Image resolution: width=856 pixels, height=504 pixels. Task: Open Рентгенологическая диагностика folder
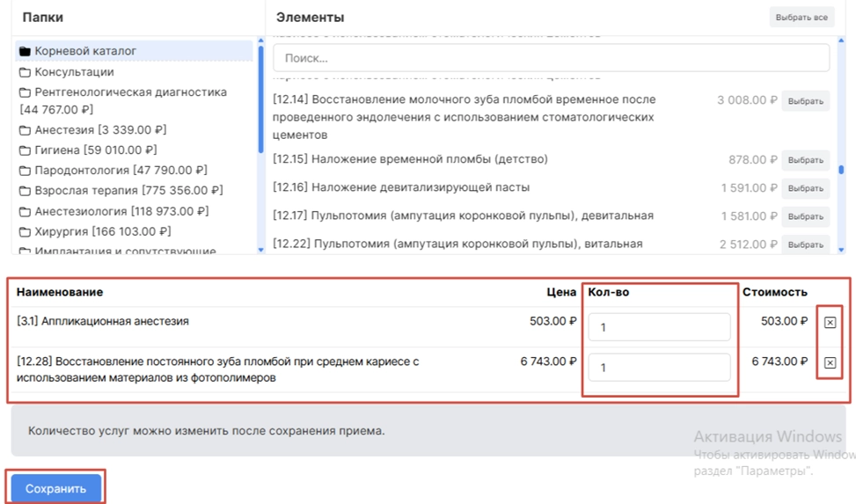(x=129, y=92)
